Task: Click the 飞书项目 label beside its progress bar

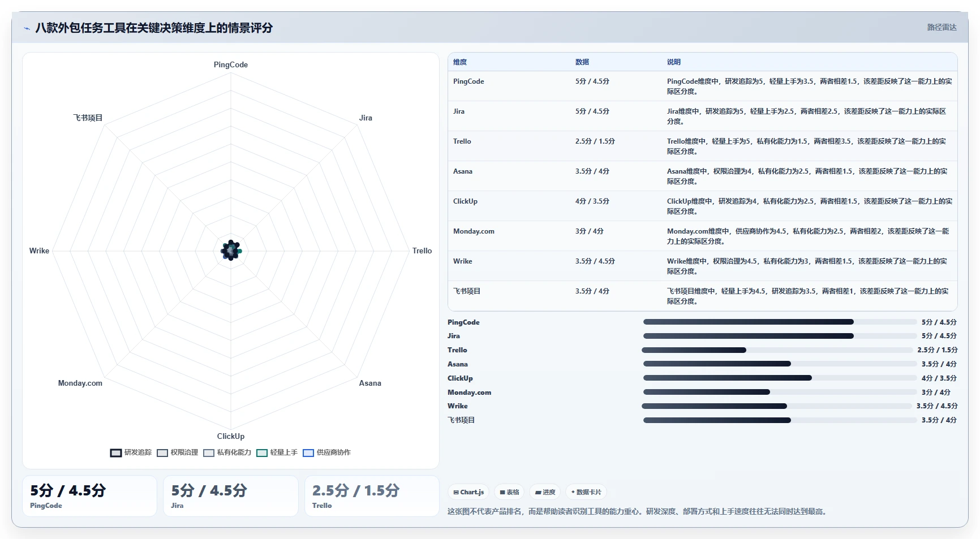Action: (x=461, y=420)
